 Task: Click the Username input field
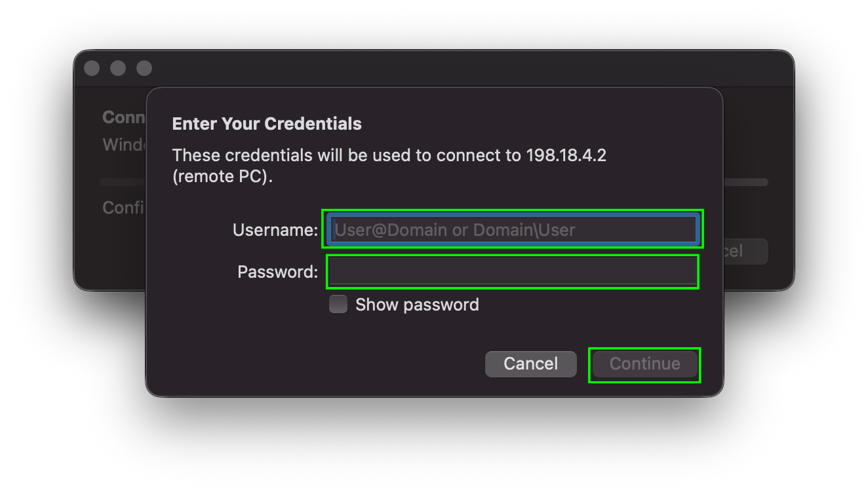click(512, 230)
